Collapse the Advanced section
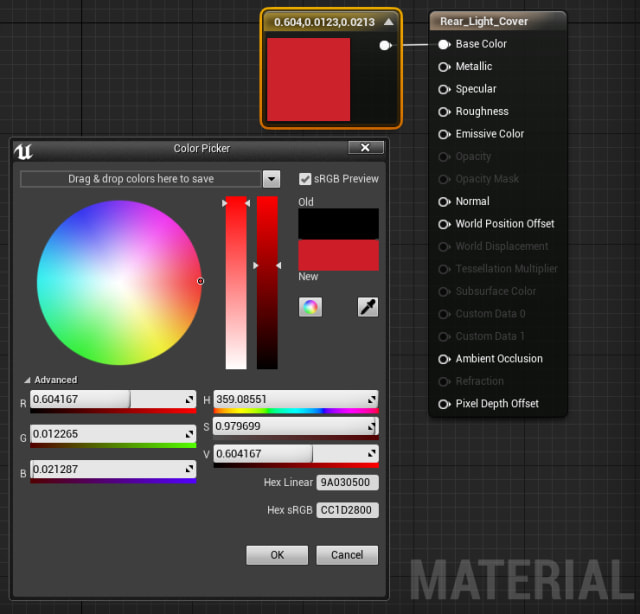Screen dimensions: 640x614 (27, 380)
